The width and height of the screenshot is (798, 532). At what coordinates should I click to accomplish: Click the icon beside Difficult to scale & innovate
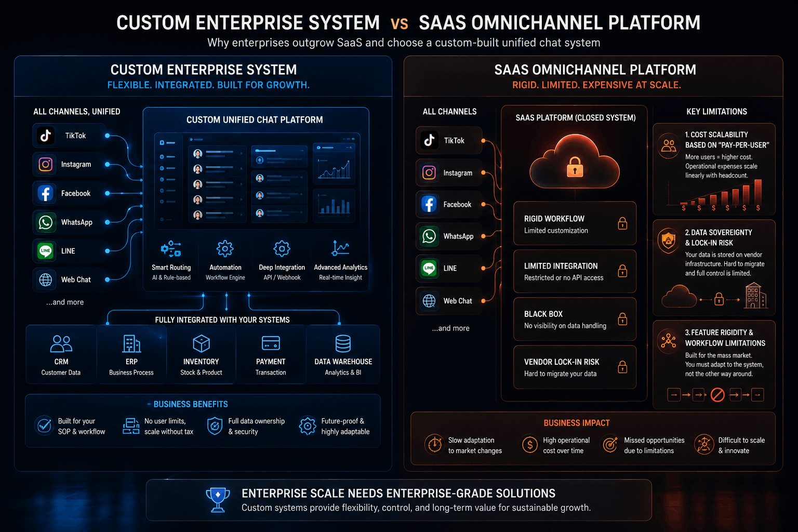704,444
